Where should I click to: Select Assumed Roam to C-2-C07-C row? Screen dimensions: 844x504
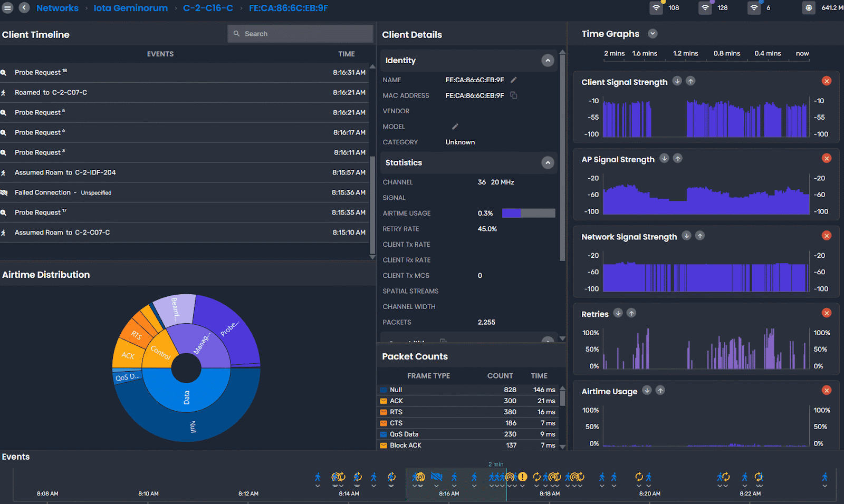click(x=184, y=232)
